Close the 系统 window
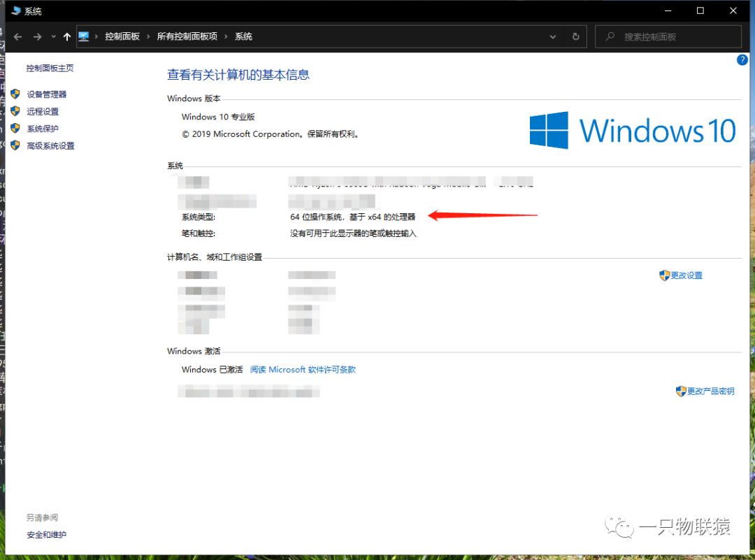Image resolution: width=755 pixels, height=560 pixels. [733, 10]
